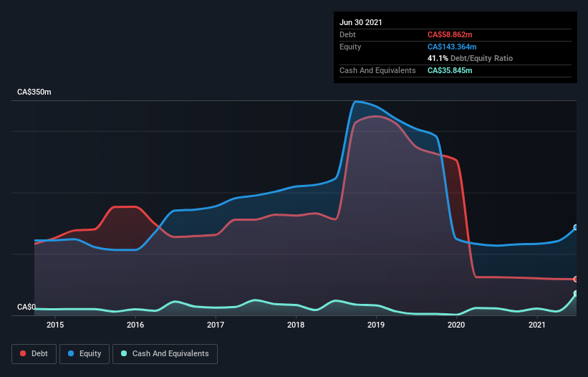Click the red Debt legend dot
This screenshot has width=588, height=377.
click(23, 353)
